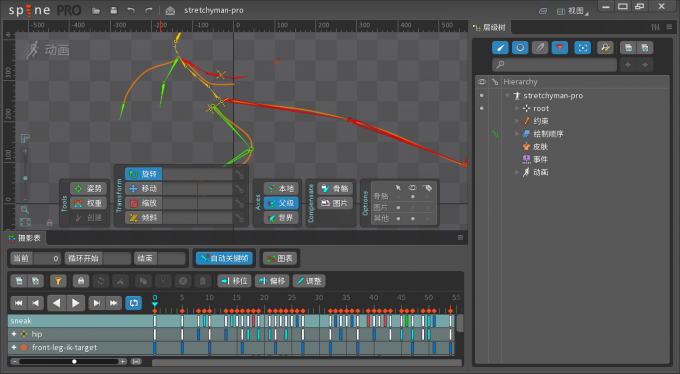
Task: Select the 姿势 pose tool
Action: click(88, 188)
